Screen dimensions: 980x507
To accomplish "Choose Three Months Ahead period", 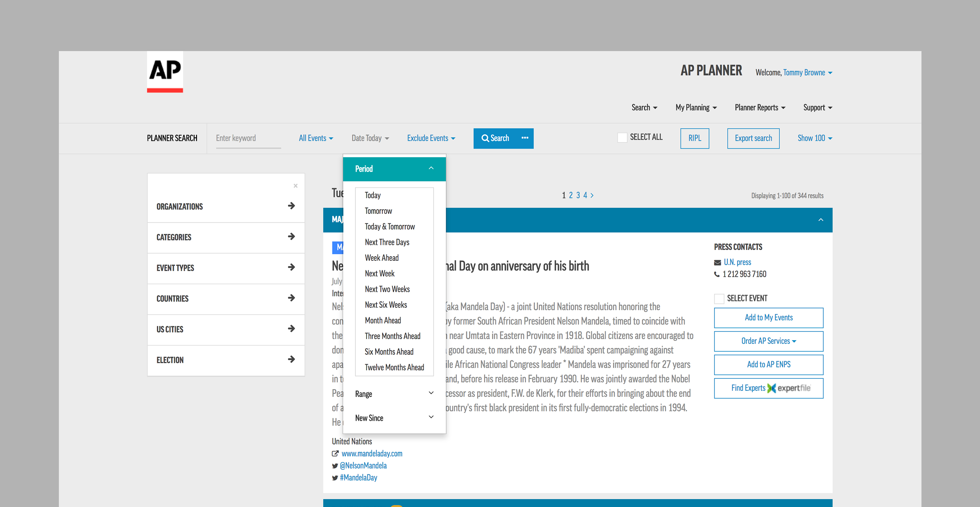I will pyautogui.click(x=392, y=336).
